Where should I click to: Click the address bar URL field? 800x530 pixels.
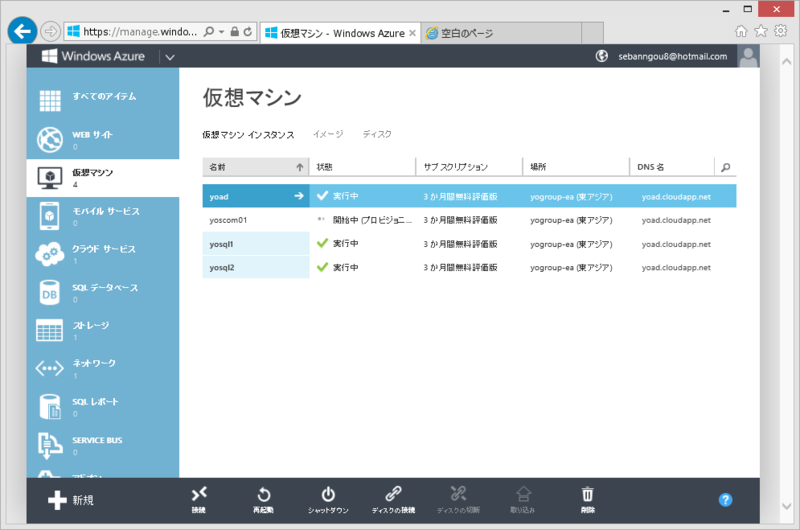pos(140,32)
